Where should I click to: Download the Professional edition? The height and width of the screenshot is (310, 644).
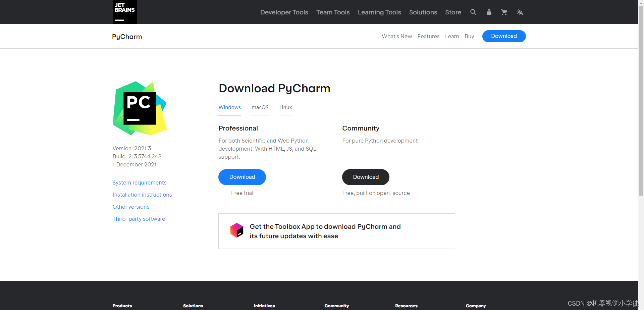[242, 177]
